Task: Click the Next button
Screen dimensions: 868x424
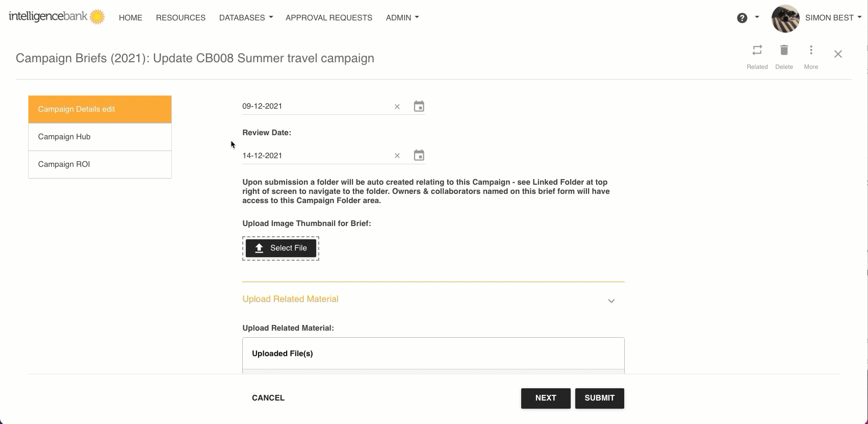Action: click(545, 398)
